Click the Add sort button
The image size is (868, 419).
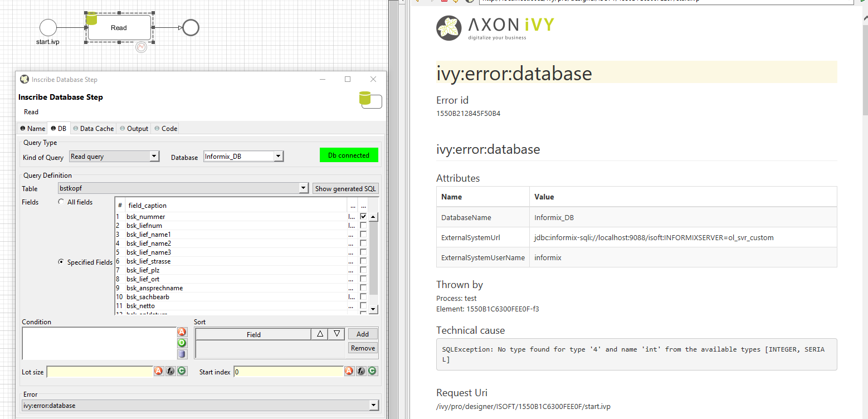(363, 334)
